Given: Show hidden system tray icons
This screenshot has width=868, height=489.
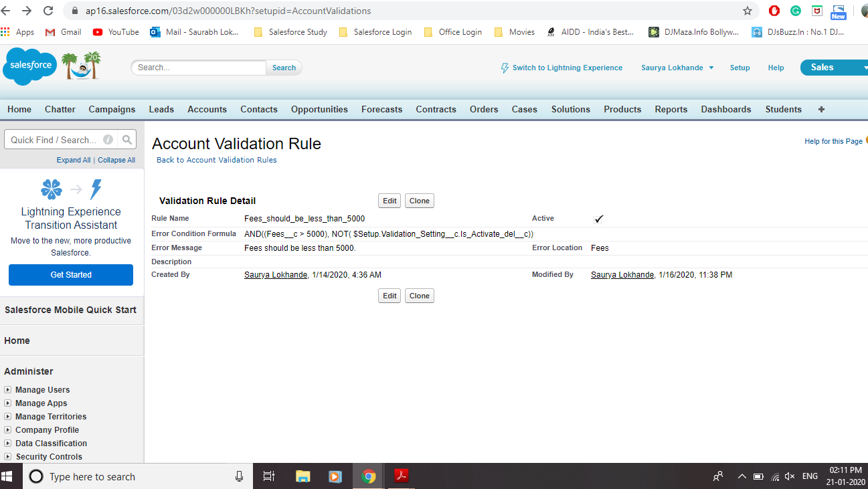Looking at the screenshot, I should tap(742, 476).
